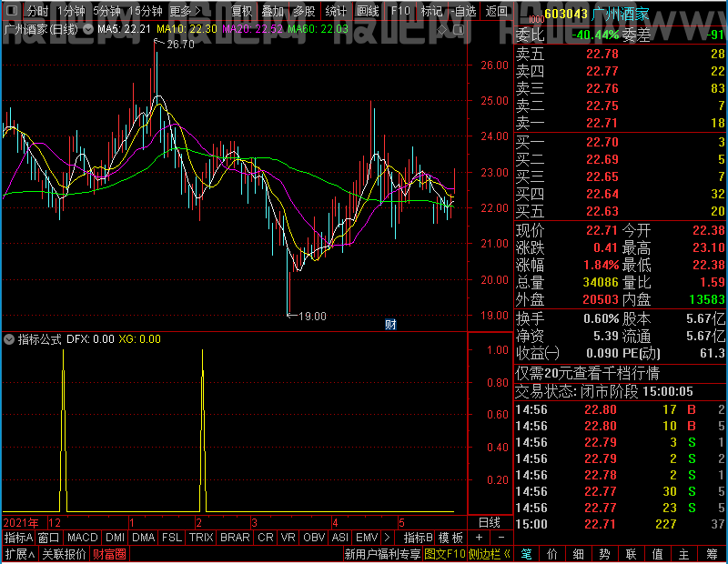Open the 财富圈 tab
This screenshot has height=564, width=728.
109,554
